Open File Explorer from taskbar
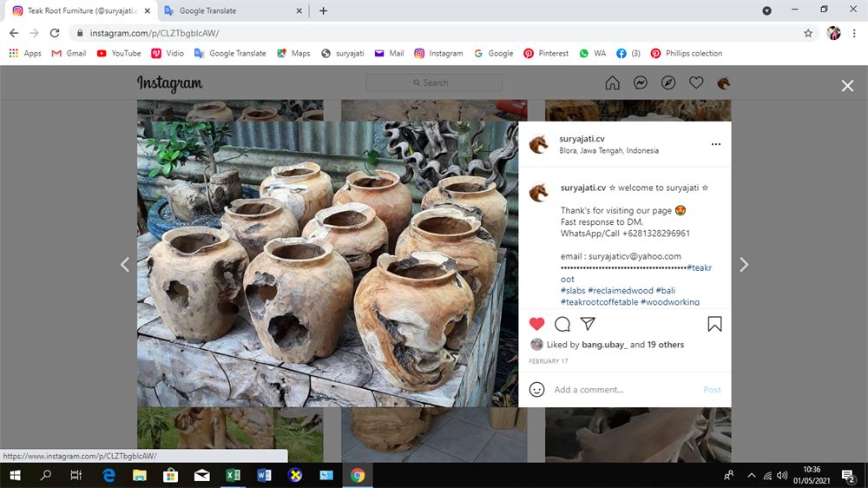Viewport: 868px width, 488px height. 140,475
